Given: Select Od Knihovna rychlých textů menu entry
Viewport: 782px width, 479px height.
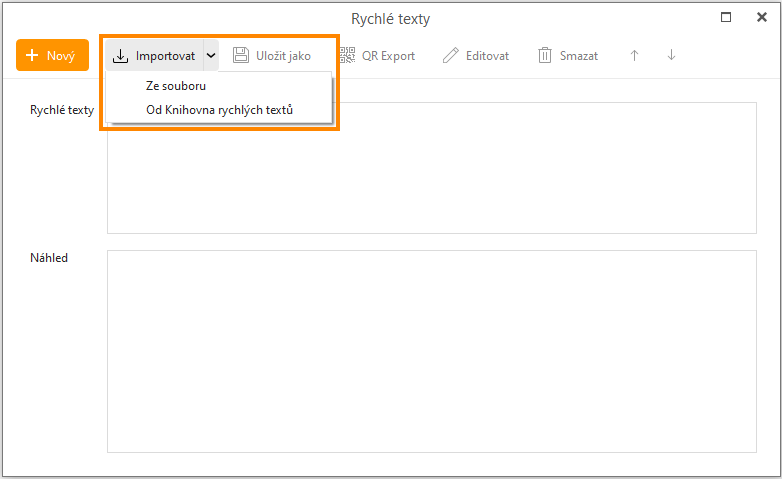Looking at the screenshot, I should (219, 110).
